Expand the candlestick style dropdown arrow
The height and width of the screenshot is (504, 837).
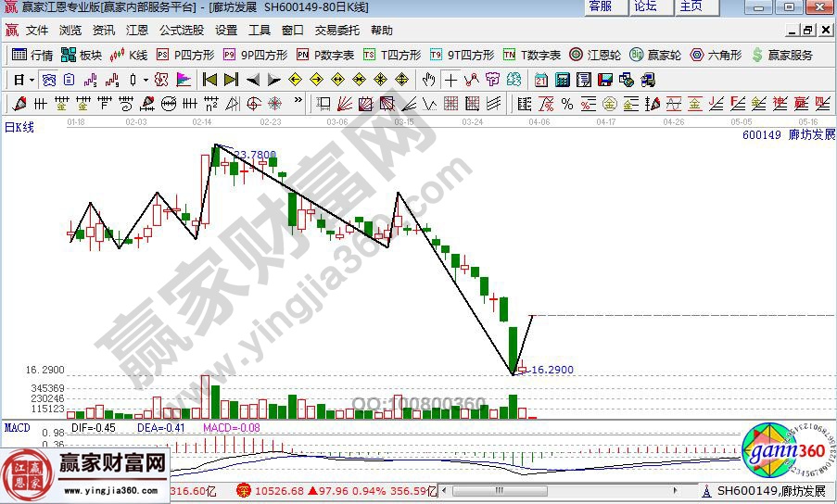pyautogui.click(x=145, y=79)
